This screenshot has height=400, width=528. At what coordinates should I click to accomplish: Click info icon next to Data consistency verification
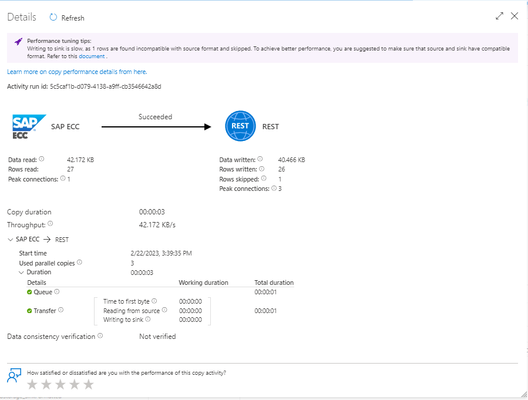(x=100, y=336)
